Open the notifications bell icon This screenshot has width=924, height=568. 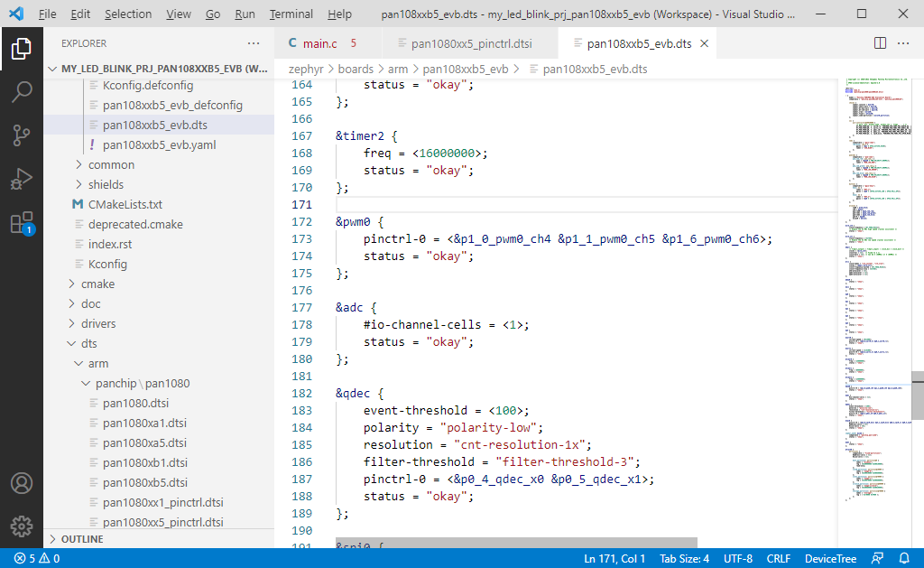coord(904,558)
